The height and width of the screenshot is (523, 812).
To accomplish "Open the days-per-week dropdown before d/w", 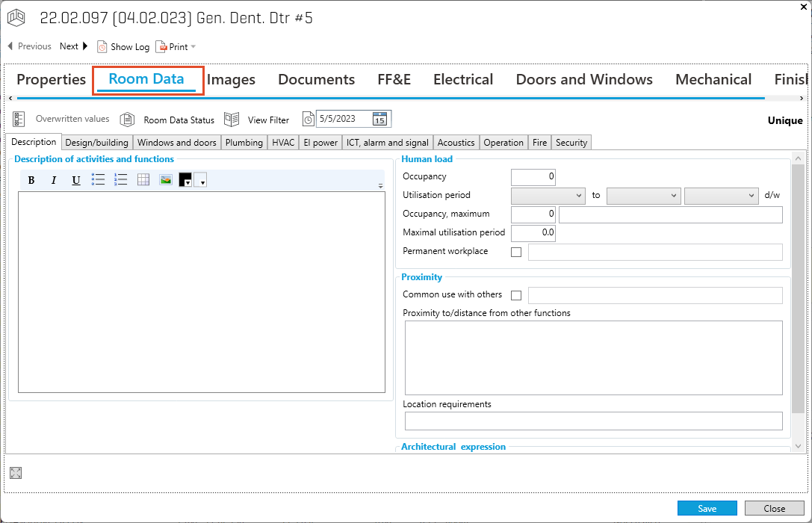I will (x=721, y=195).
